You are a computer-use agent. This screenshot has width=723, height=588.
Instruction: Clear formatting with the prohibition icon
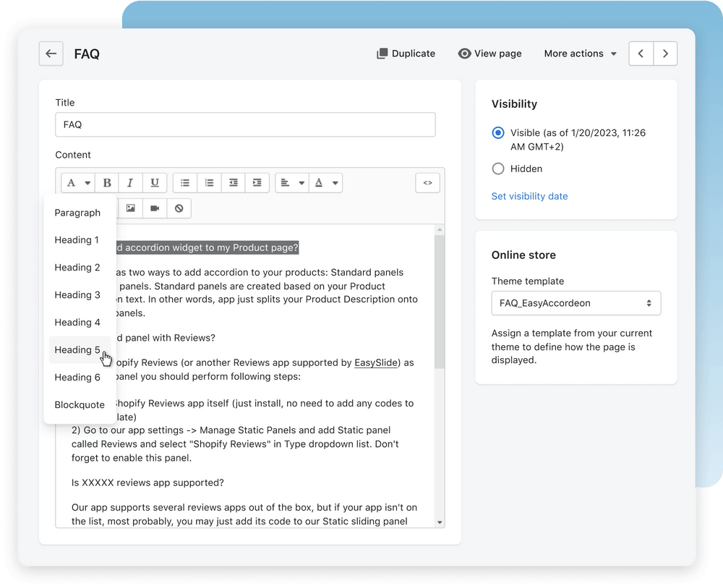[179, 209]
